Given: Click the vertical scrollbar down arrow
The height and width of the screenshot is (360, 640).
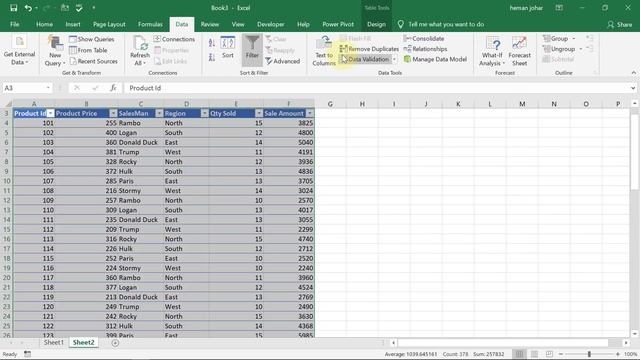Looking at the screenshot, I should click(x=635, y=334).
